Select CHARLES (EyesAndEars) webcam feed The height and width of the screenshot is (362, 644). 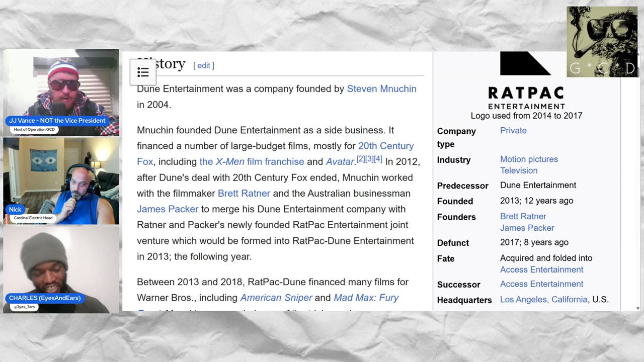61,269
